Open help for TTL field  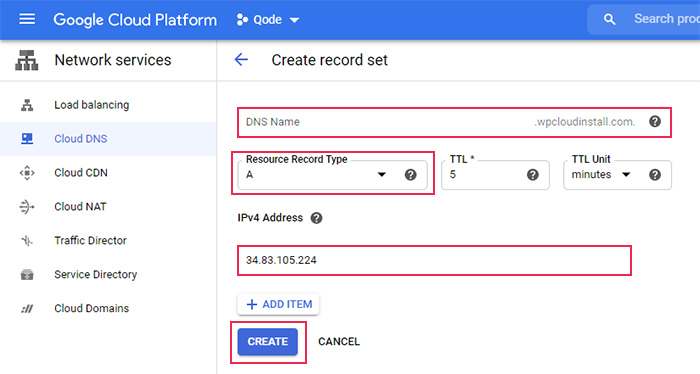[x=533, y=175]
